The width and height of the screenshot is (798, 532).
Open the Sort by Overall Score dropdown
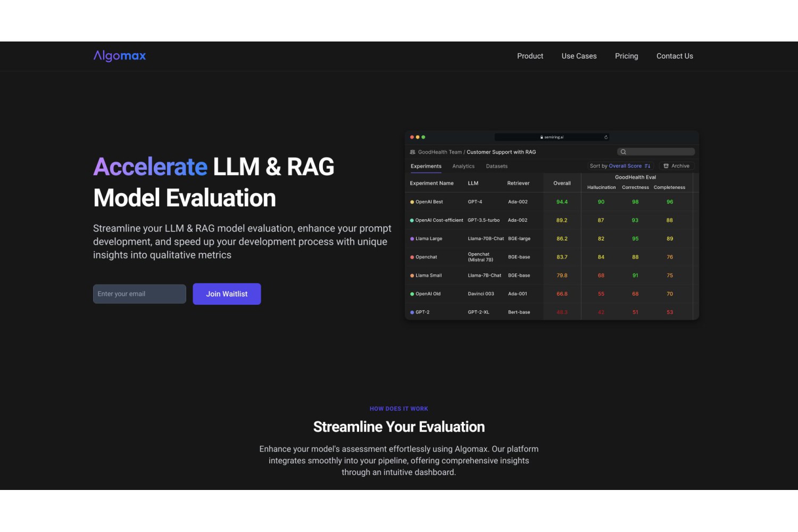pyautogui.click(x=620, y=166)
